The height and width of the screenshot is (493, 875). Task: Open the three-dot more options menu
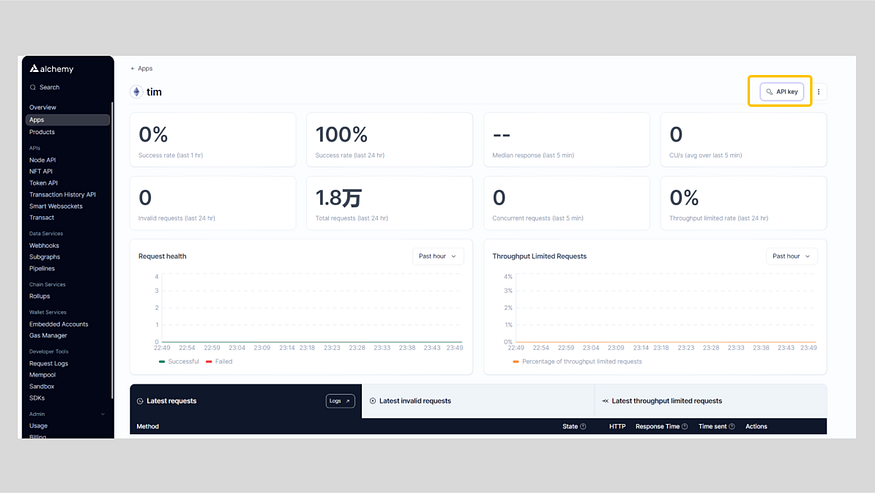819,92
